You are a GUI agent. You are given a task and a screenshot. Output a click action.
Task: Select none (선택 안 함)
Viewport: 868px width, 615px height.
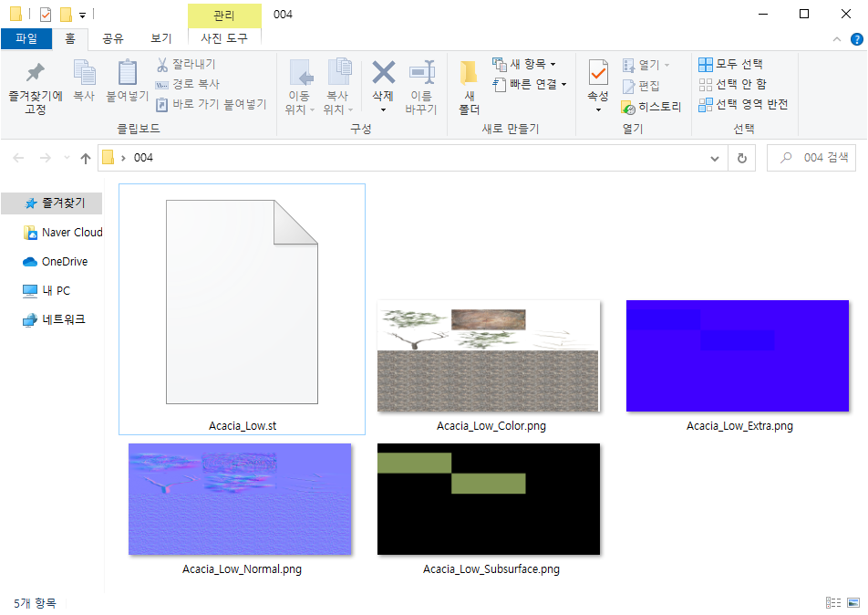732,84
